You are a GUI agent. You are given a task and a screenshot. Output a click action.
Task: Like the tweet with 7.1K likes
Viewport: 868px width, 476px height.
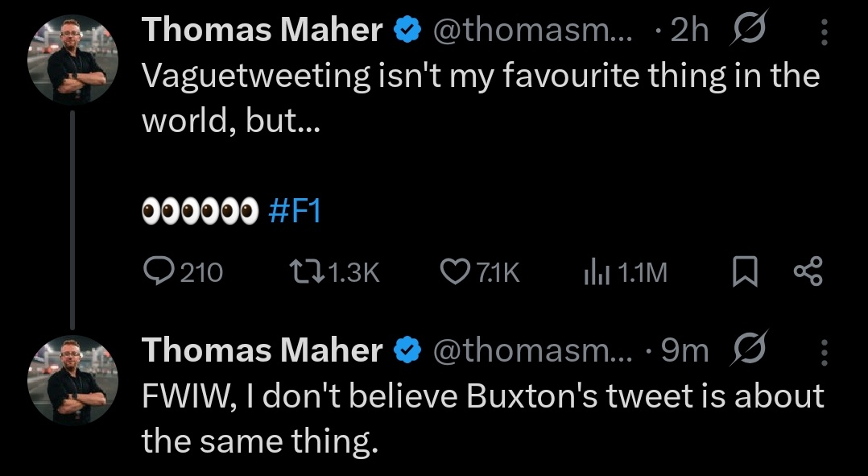pyautogui.click(x=480, y=272)
